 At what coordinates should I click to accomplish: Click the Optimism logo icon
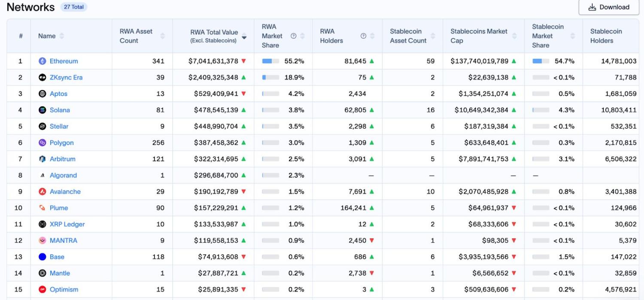click(x=42, y=290)
